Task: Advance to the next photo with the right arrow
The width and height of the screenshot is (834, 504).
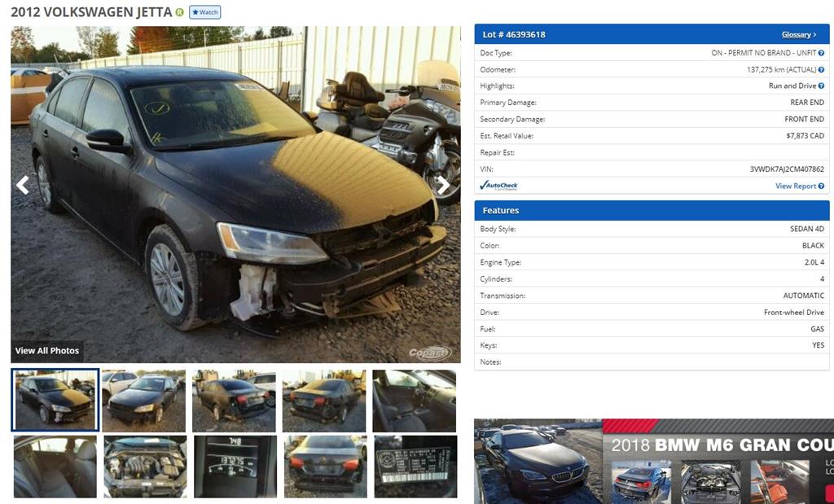Action: click(x=443, y=185)
